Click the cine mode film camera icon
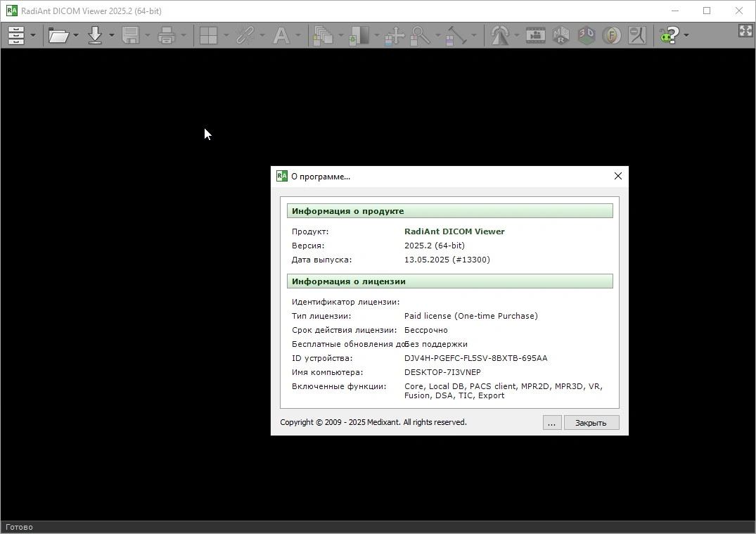Viewport: 756px width, 534px height. [535, 35]
